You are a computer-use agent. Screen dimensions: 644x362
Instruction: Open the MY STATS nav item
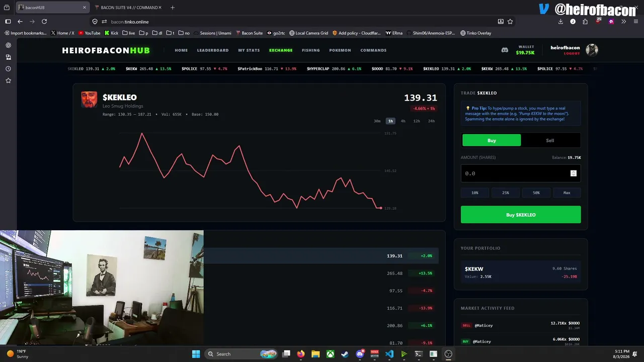point(249,50)
